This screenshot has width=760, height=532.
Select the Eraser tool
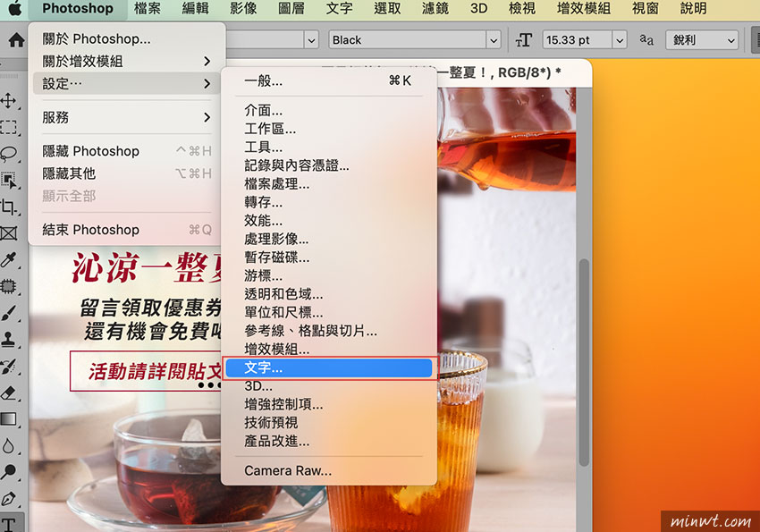pos(8,393)
